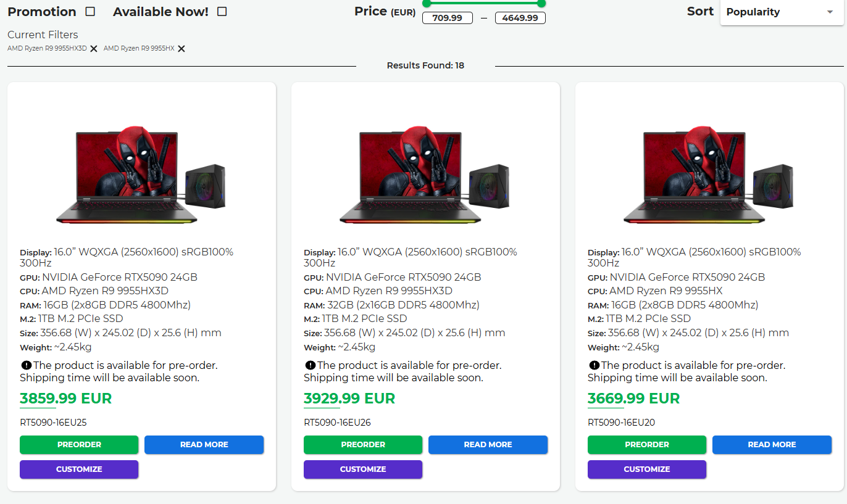Select the maximum price field showing 4649.99
The image size is (847, 504).
(520, 18)
